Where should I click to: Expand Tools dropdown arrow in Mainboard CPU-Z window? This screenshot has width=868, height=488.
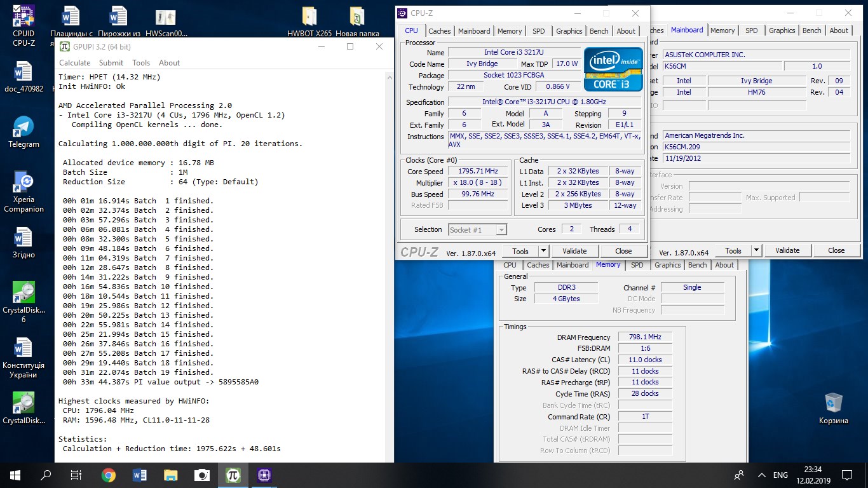(756, 251)
